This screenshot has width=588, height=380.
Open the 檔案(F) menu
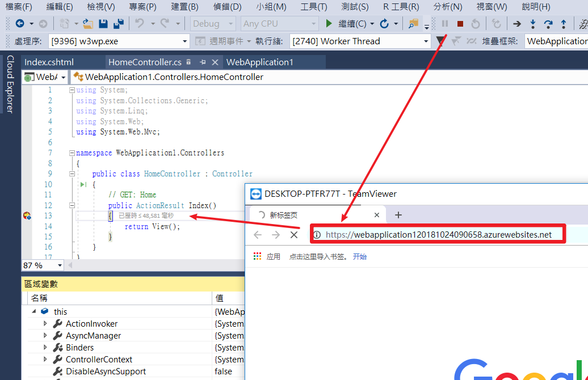19,7
